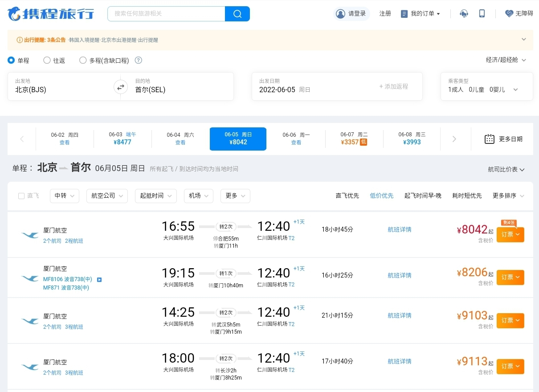The image size is (539, 392).
Task: Click 订票 for the ¥8042 flight
Action: point(510,235)
